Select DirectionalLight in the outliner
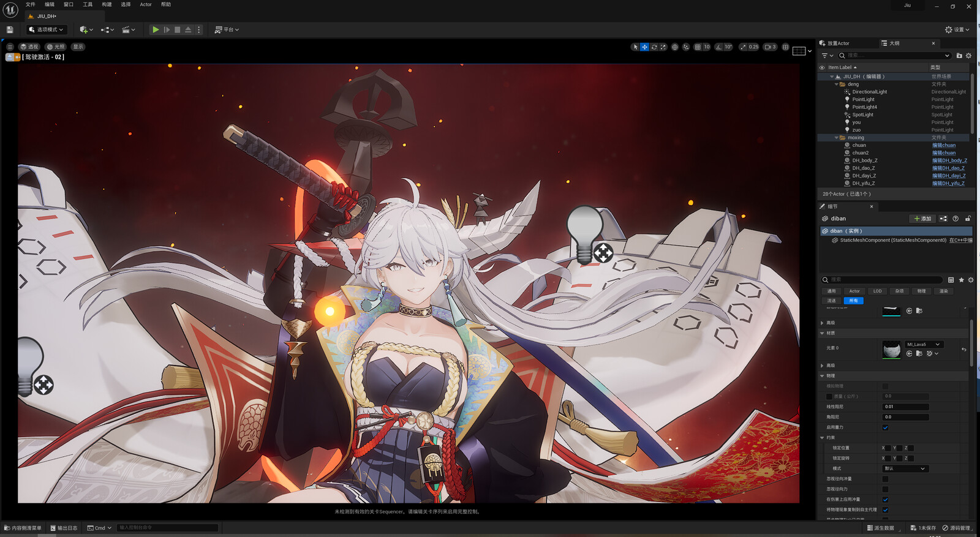This screenshot has height=537, width=980. [869, 92]
